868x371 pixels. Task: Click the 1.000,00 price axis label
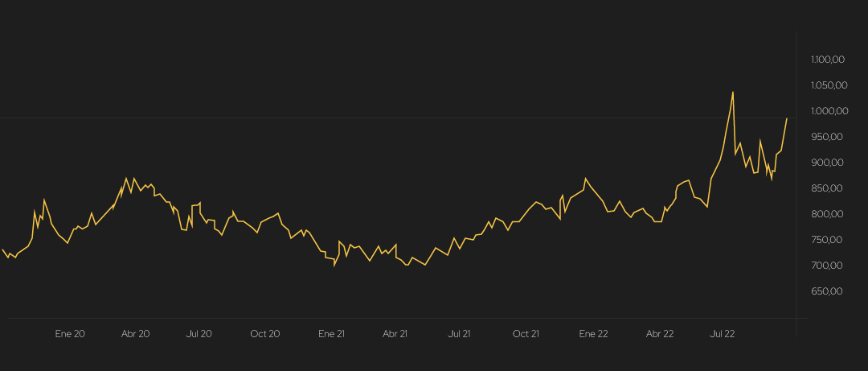point(829,111)
